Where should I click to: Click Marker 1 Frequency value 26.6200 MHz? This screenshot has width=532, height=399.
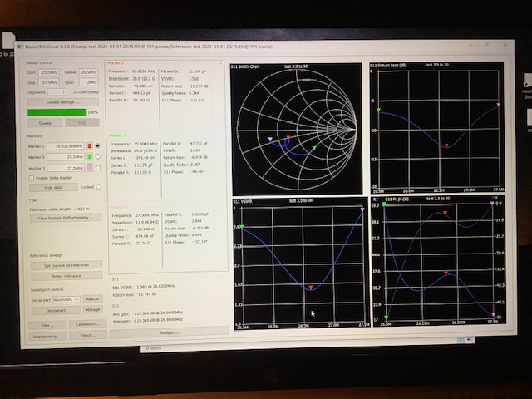click(x=143, y=71)
